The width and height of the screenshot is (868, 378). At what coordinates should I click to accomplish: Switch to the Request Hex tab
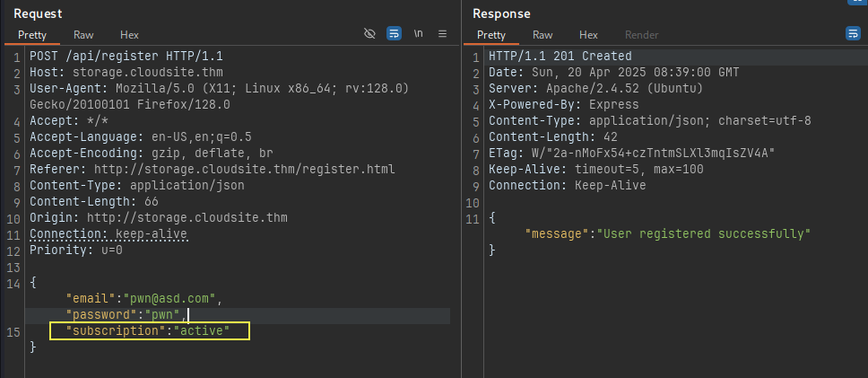click(129, 35)
